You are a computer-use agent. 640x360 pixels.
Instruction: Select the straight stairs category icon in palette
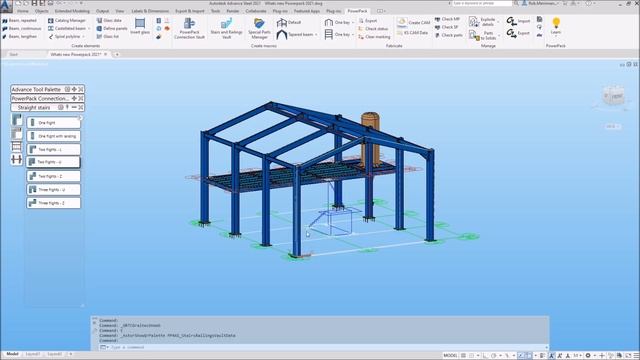click(17, 119)
